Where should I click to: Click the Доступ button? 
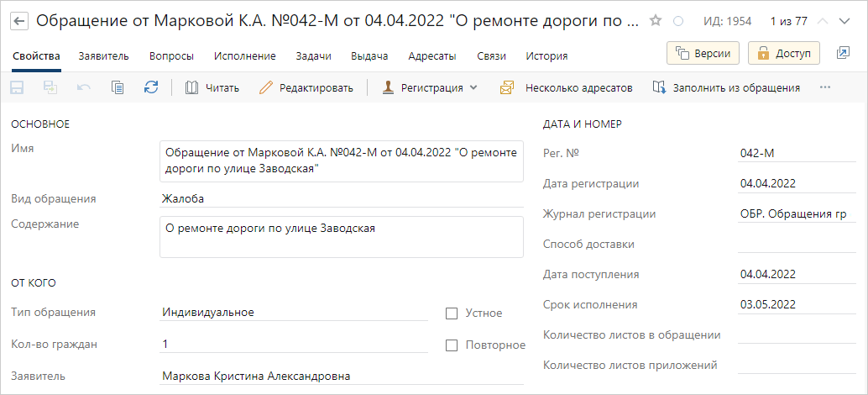click(784, 53)
